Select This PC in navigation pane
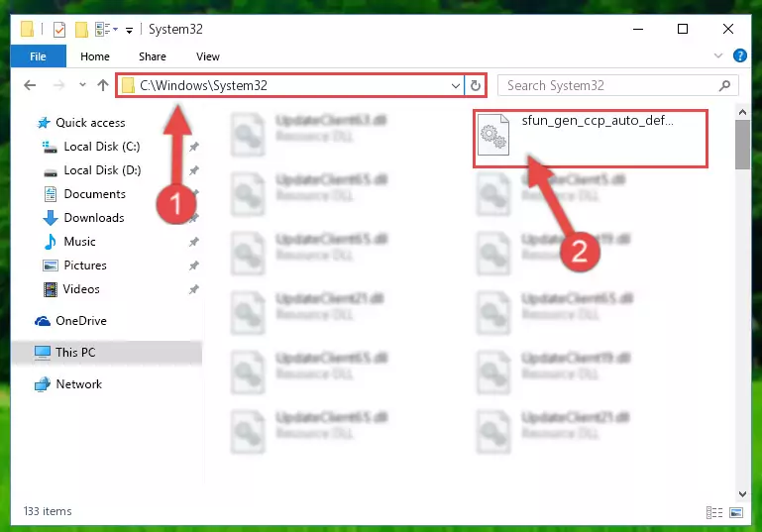Viewport: 762px width, 532px height. [75, 353]
